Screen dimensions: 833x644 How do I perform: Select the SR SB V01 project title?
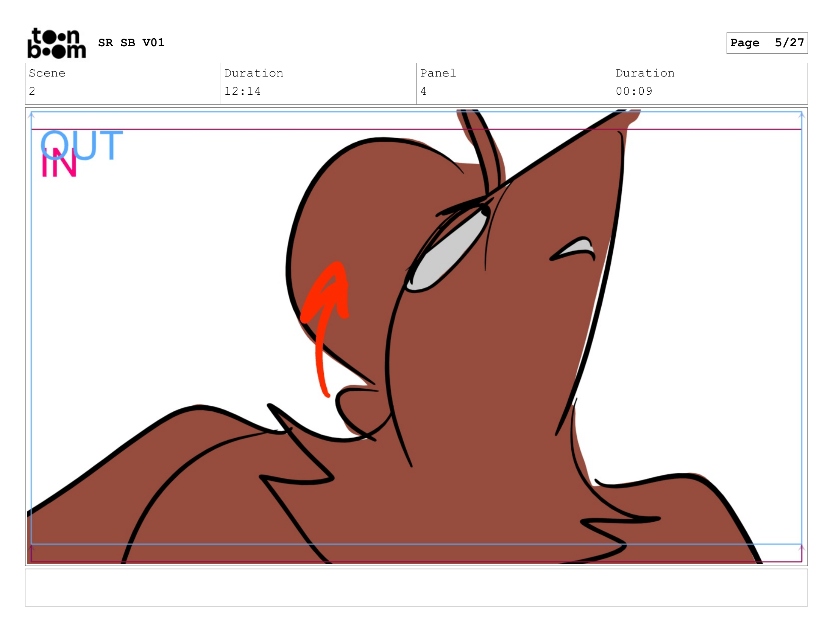[x=131, y=43]
